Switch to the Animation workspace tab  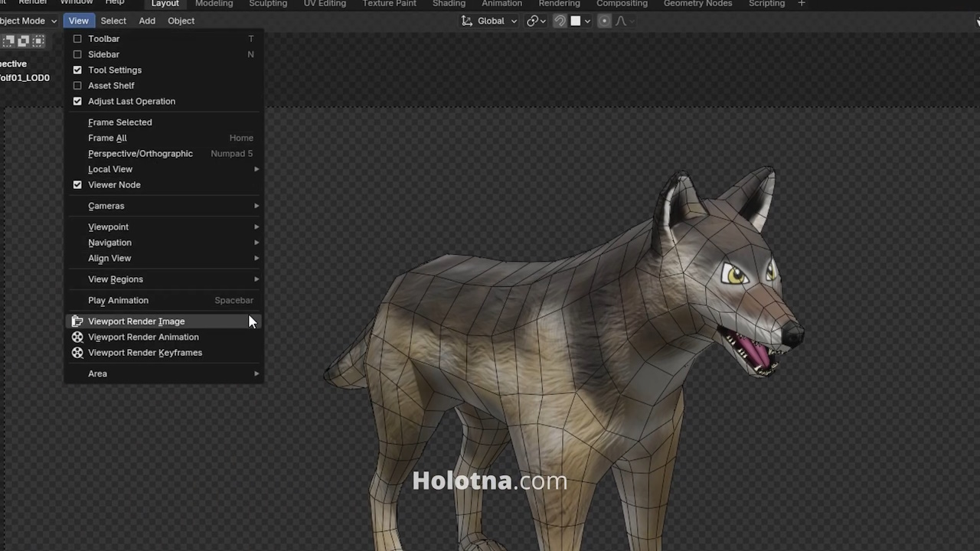[x=501, y=4]
